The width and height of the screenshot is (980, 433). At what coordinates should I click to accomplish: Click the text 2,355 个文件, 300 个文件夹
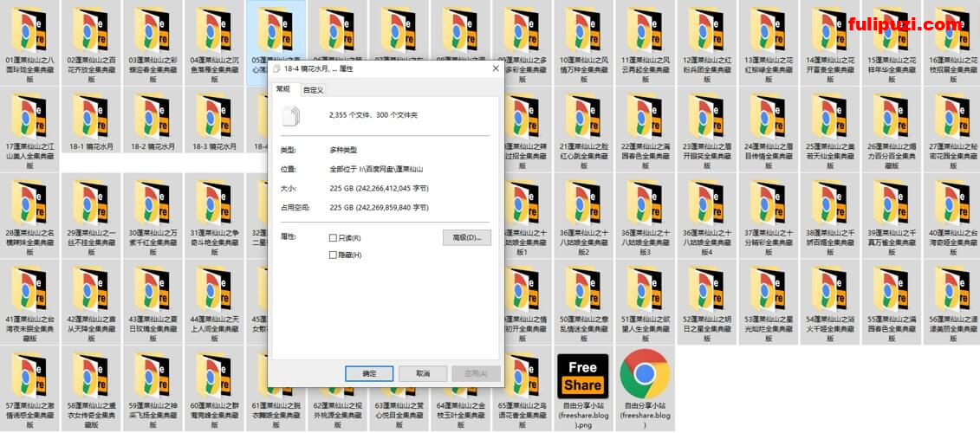pos(373,115)
